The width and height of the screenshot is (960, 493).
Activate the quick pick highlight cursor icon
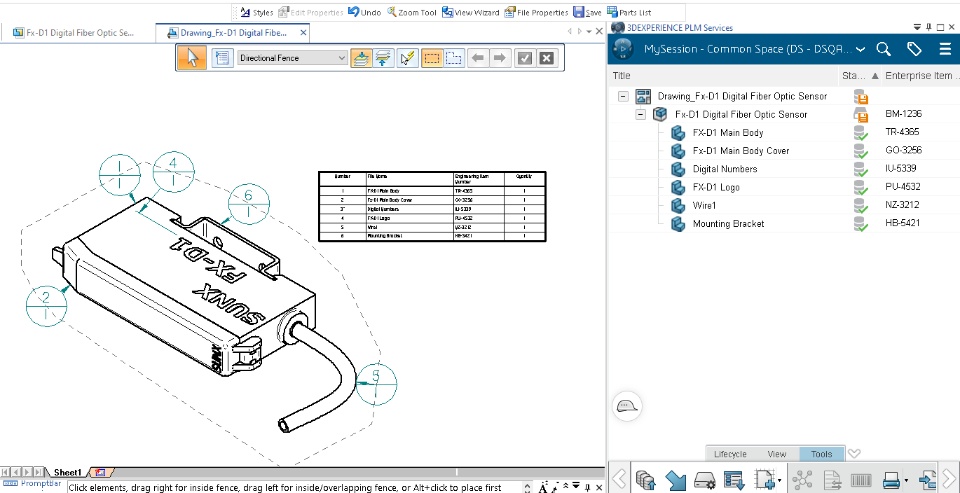pyautogui.click(x=407, y=58)
